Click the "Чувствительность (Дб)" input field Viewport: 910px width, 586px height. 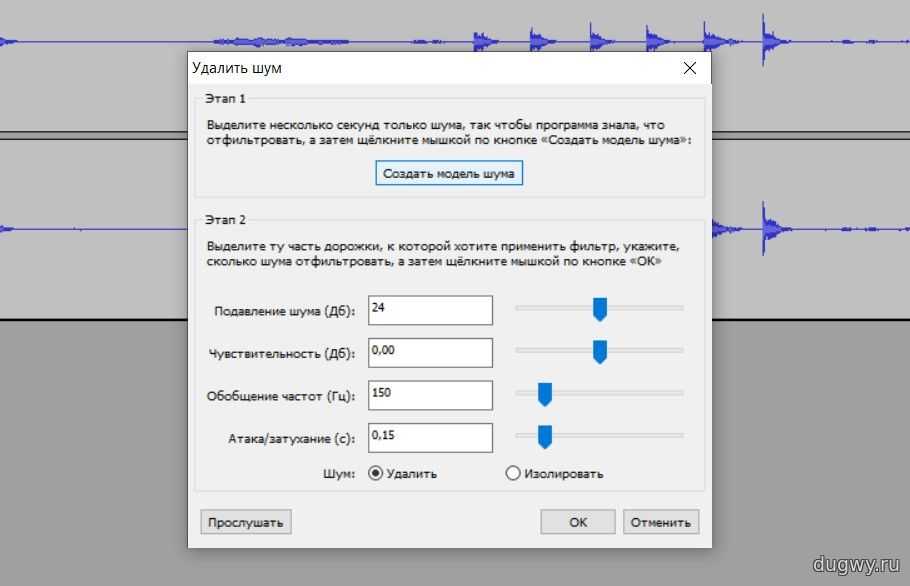tap(430, 352)
